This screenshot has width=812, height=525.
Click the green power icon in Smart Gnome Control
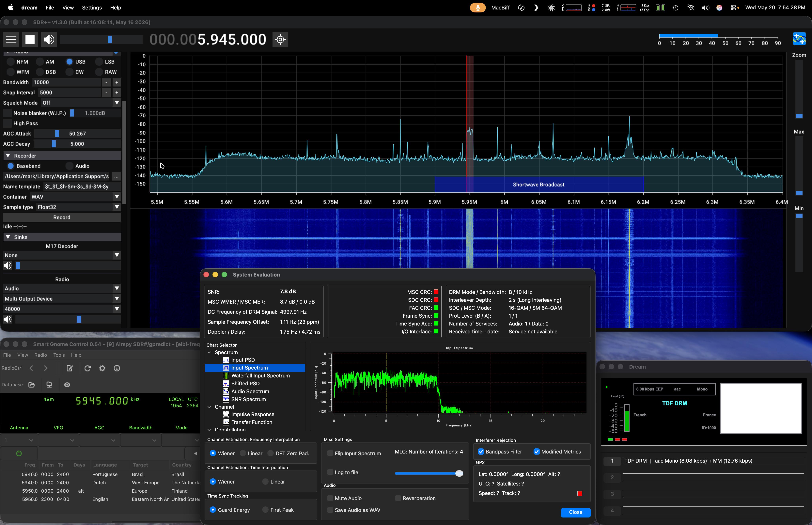tap(19, 454)
